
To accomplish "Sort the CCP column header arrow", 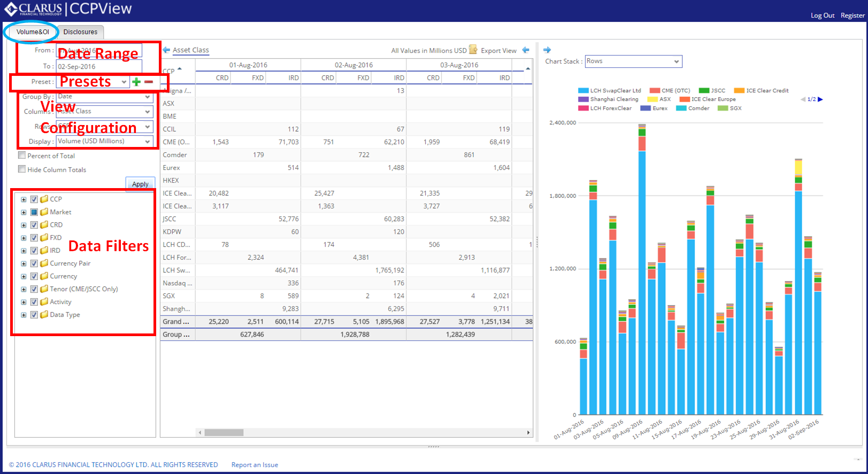I will [180, 69].
